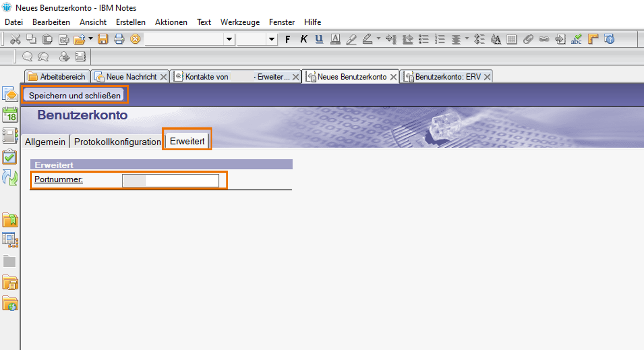Click the Portnummer input field

pyautogui.click(x=170, y=181)
